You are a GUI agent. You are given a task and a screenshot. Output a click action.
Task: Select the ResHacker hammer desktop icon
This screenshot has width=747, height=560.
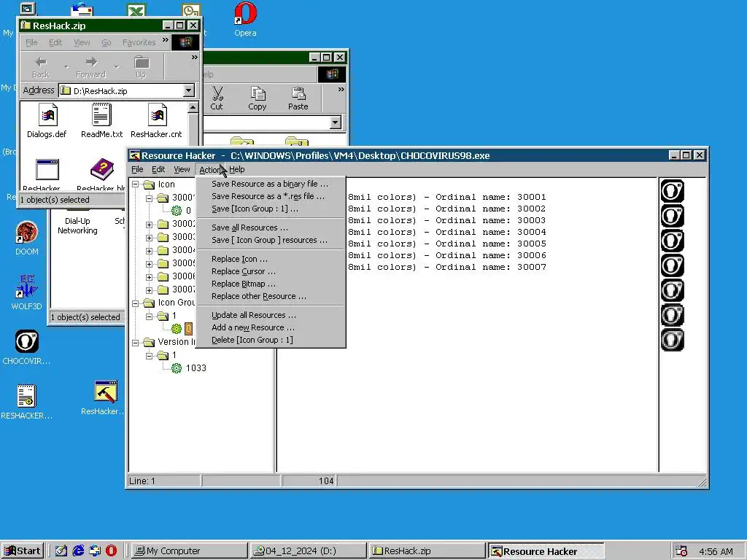(x=105, y=397)
